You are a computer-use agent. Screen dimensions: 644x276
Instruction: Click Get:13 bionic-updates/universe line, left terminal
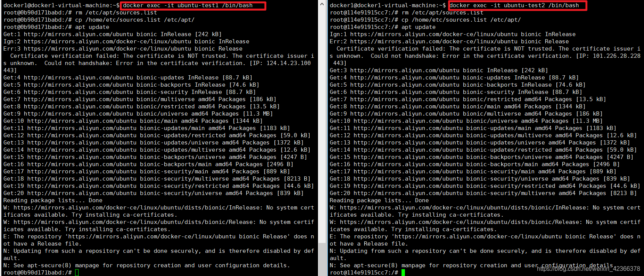pyautogui.click(x=154, y=143)
